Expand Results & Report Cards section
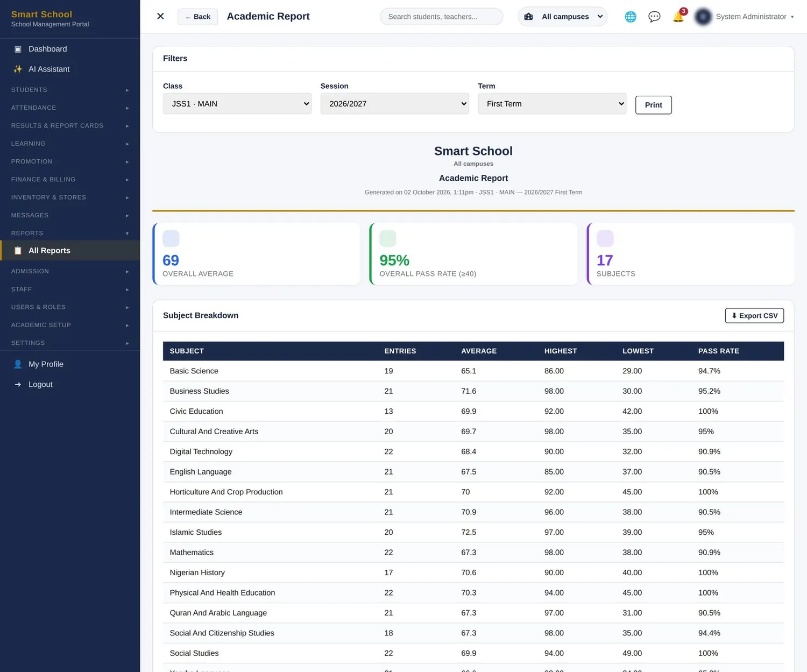 coord(70,125)
